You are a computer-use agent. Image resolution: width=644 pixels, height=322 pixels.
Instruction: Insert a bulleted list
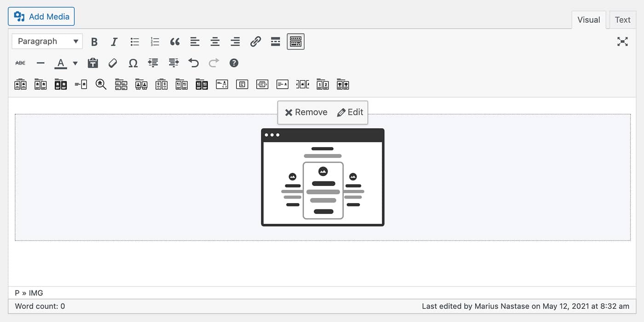pyautogui.click(x=134, y=42)
